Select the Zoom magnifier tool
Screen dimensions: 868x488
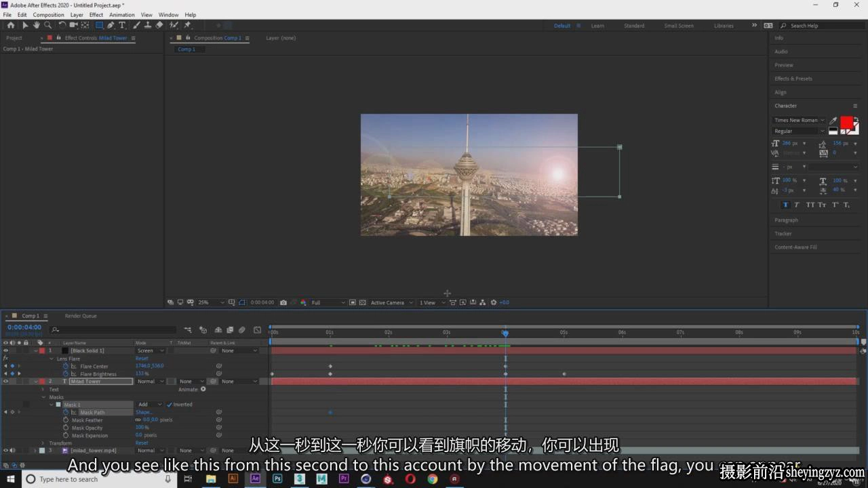(x=47, y=25)
